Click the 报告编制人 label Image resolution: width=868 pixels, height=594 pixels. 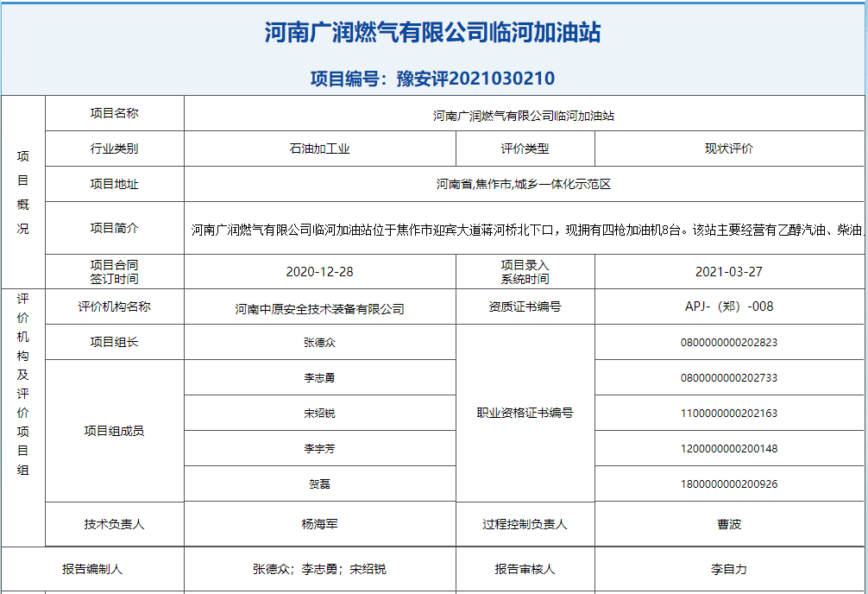[92, 569]
